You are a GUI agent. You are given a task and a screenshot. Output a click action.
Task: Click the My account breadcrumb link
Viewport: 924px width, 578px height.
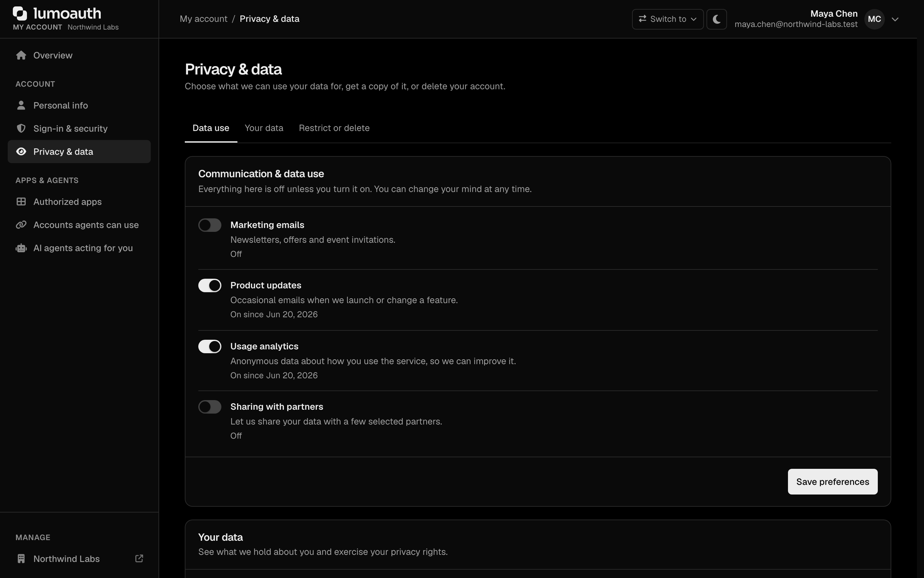203,19
